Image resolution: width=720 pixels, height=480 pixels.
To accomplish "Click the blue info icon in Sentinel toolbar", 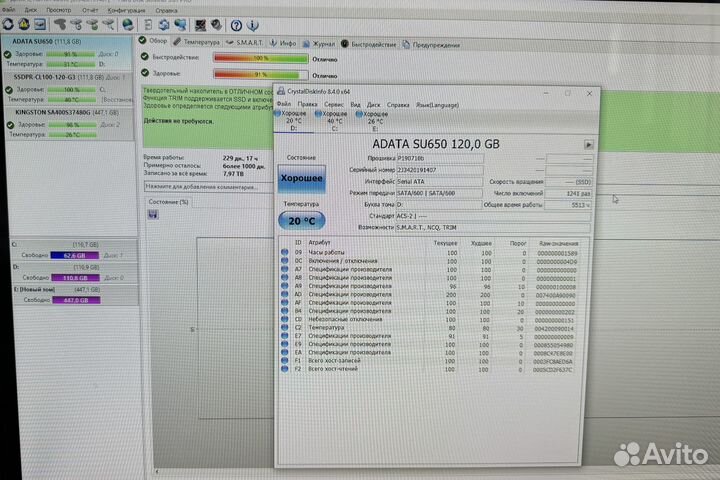I will coord(253,25).
